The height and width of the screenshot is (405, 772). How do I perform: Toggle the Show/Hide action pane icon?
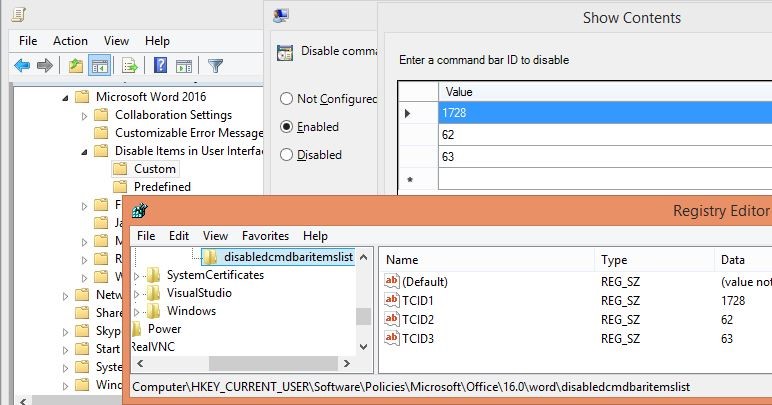tap(184, 65)
